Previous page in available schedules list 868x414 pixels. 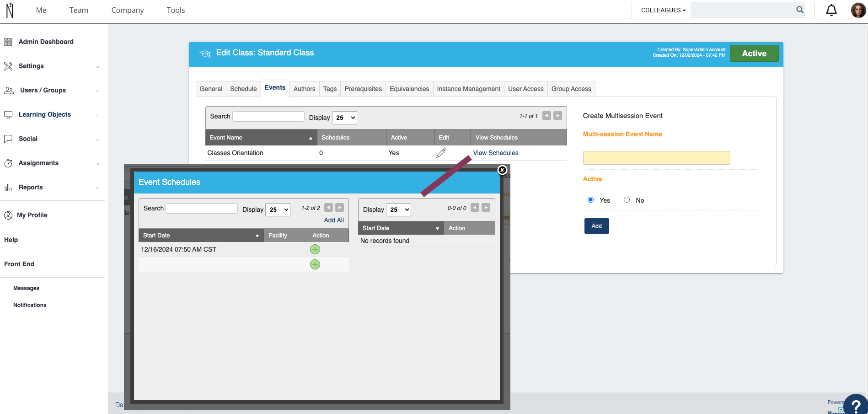click(x=328, y=208)
